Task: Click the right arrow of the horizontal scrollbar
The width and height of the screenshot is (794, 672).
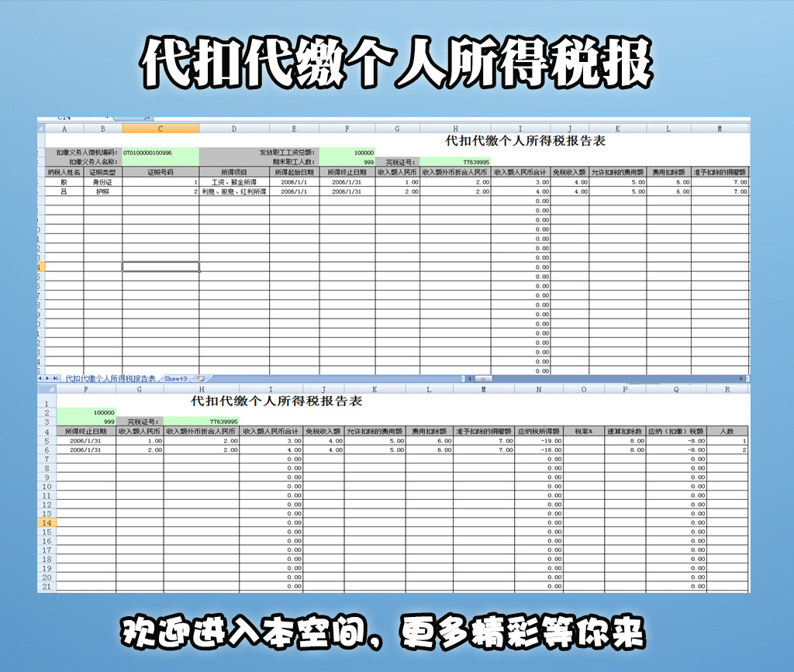Action: tap(741, 378)
